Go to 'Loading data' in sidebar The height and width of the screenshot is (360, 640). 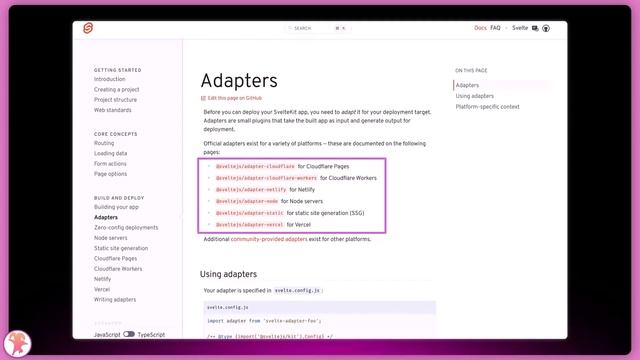111,153
